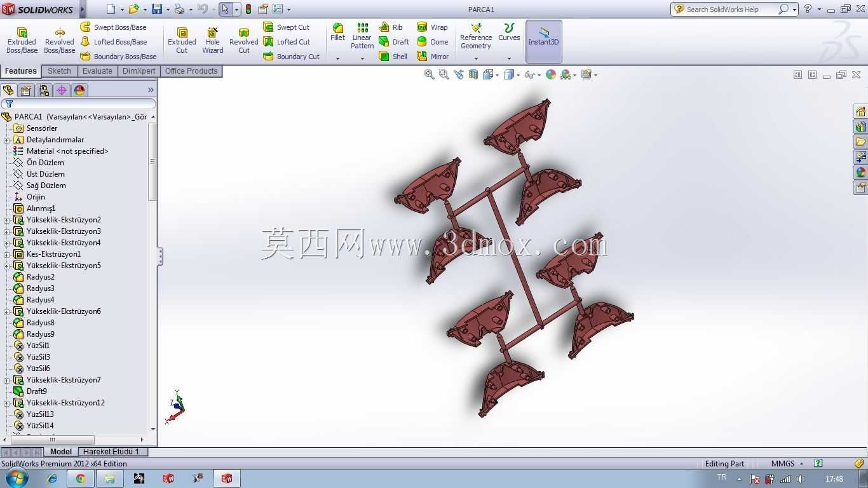This screenshot has width=868, height=488.
Task: Switch to the Office Products tab
Action: (191, 71)
